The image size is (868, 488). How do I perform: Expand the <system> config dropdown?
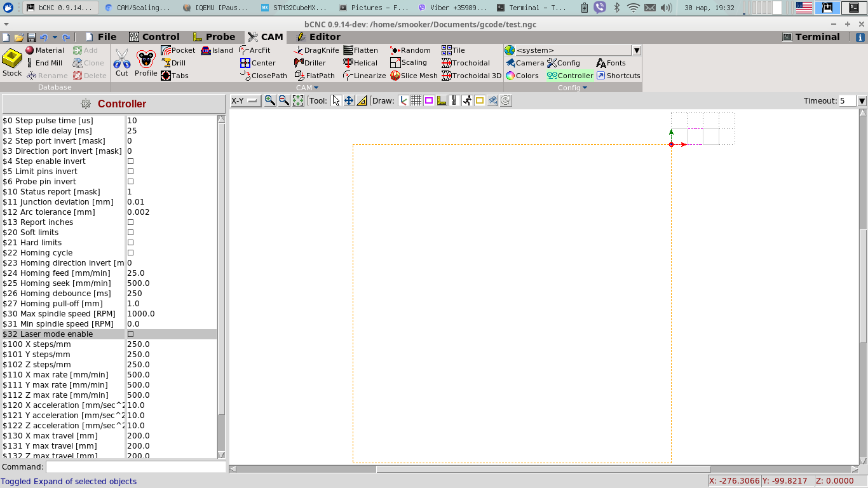(636, 50)
